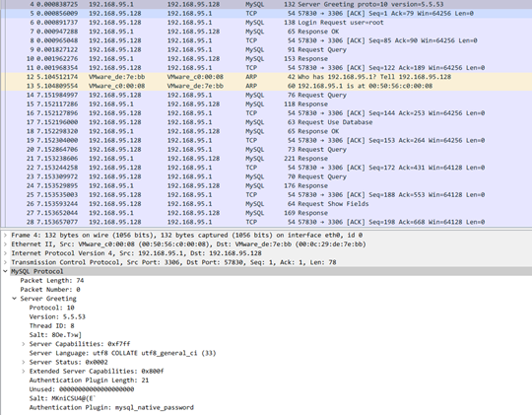The width and height of the screenshot is (532, 415).
Task: Expand Transmission Control Protocol row
Action: (x=6, y=262)
